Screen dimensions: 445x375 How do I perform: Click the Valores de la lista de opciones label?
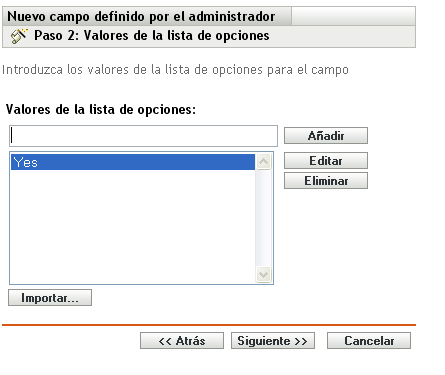[x=101, y=110]
